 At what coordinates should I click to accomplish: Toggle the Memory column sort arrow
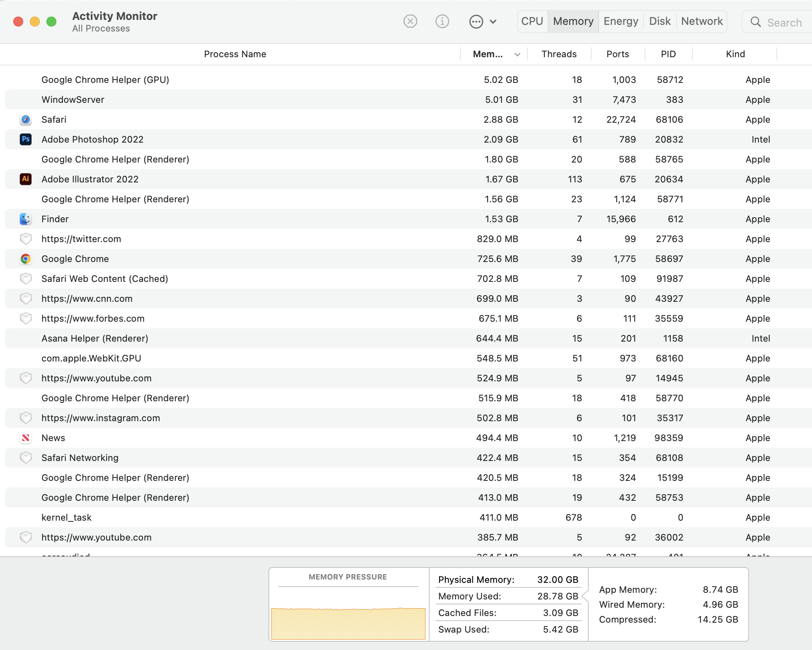(x=517, y=55)
